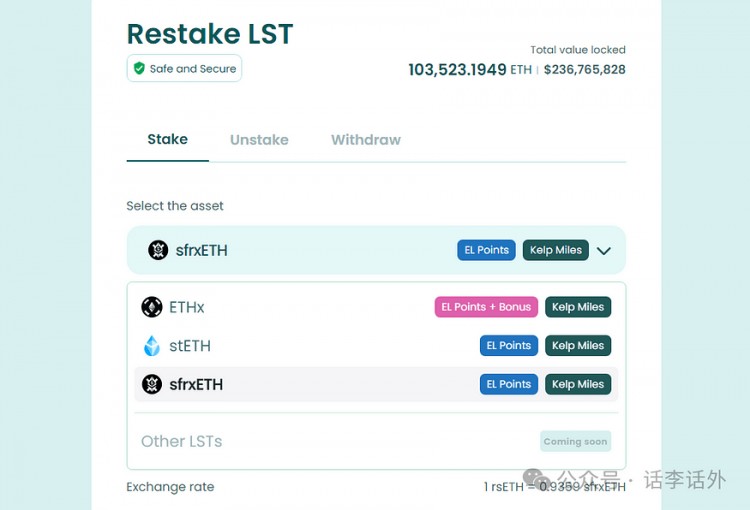This screenshot has width=750, height=510.
Task: Click the green shield check icon
Action: click(139, 68)
